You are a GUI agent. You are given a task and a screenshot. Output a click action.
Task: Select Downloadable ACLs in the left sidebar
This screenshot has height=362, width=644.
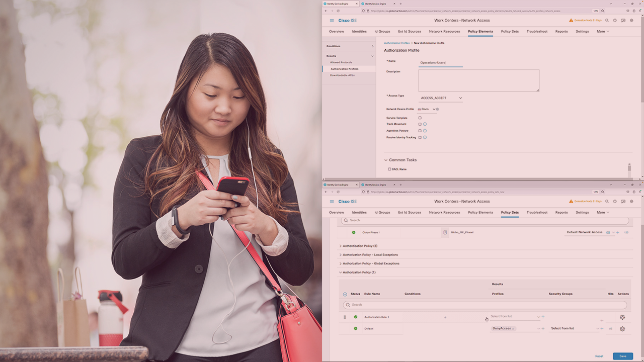click(342, 75)
